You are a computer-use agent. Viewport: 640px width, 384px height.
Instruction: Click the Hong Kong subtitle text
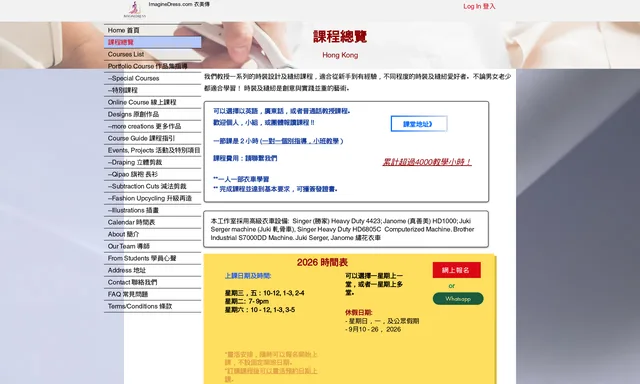click(x=340, y=55)
